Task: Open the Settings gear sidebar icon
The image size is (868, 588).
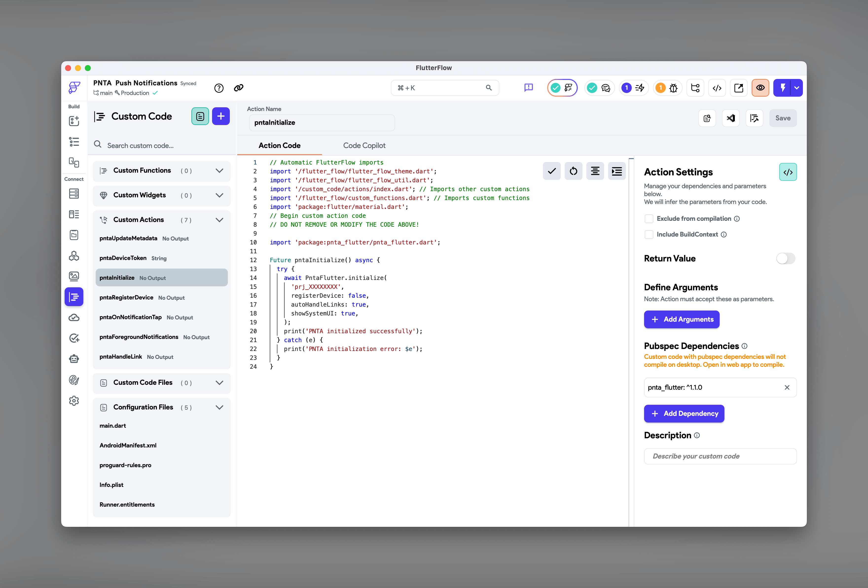Action: 74,401
